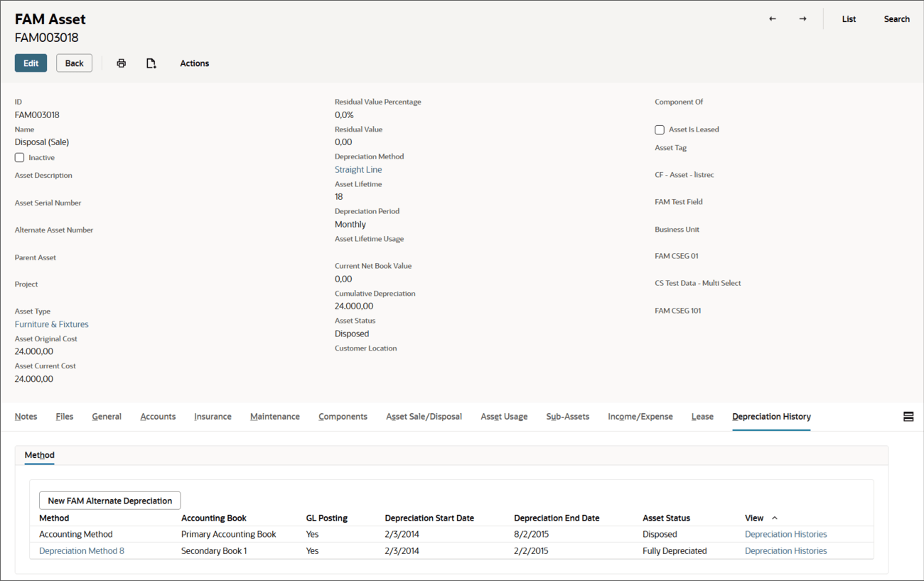The image size is (924, 581).
Task: Open the Straight Line depreciation method link
Action: (x=358, y=169)
